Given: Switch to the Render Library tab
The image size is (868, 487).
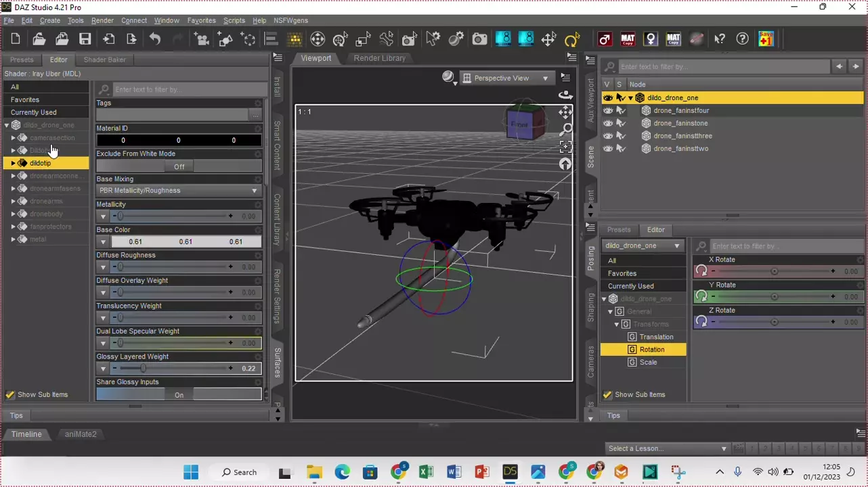Looking at the screenshot, I should coord(379,58).
